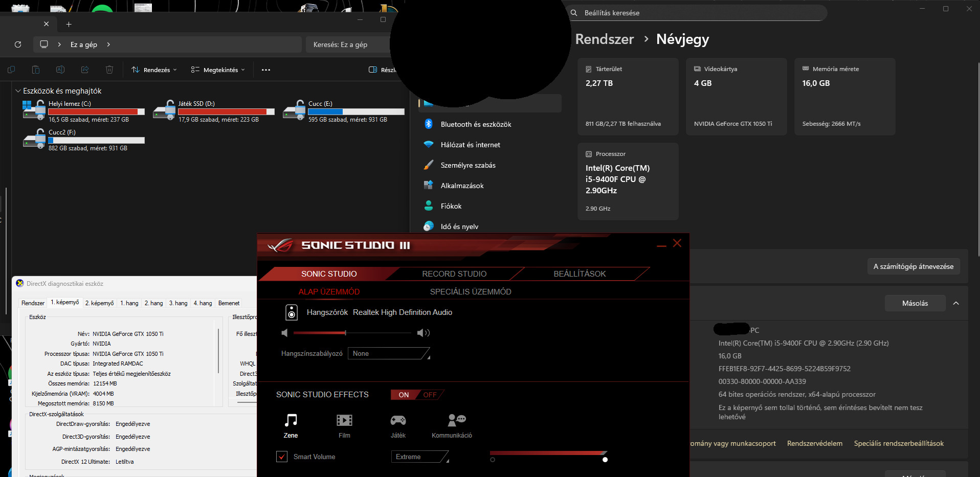980x477 pixels.
Task: Open the Cucc2 (F:) drive
Action: (x=84, y=140)
